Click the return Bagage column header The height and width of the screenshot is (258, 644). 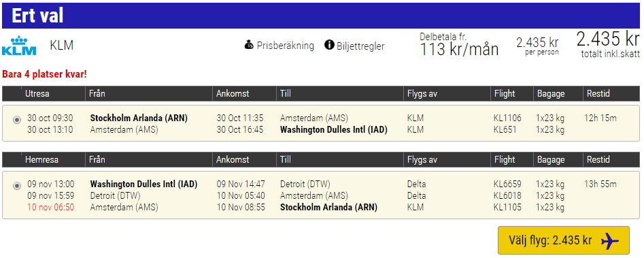point(552,160)
